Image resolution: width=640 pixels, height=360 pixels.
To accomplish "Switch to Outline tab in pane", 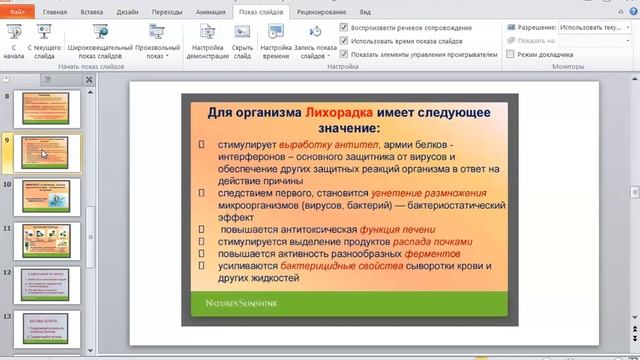I will [x=47, y=80].
